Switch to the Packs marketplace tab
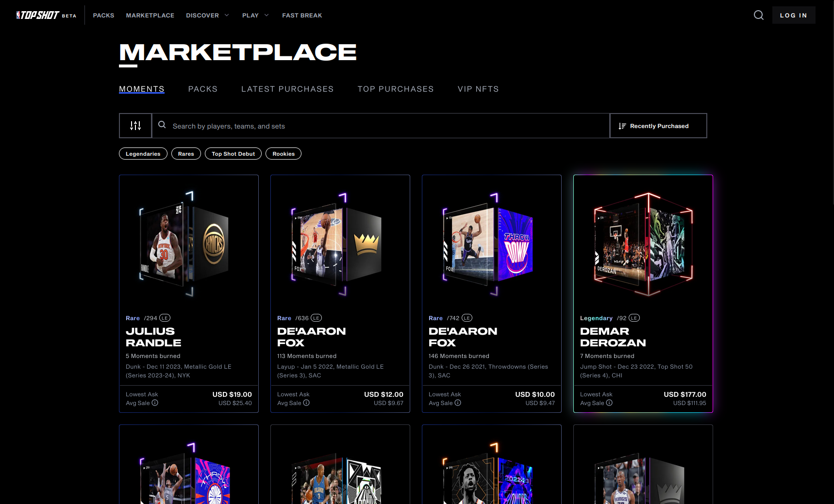 tap(203, 89)
